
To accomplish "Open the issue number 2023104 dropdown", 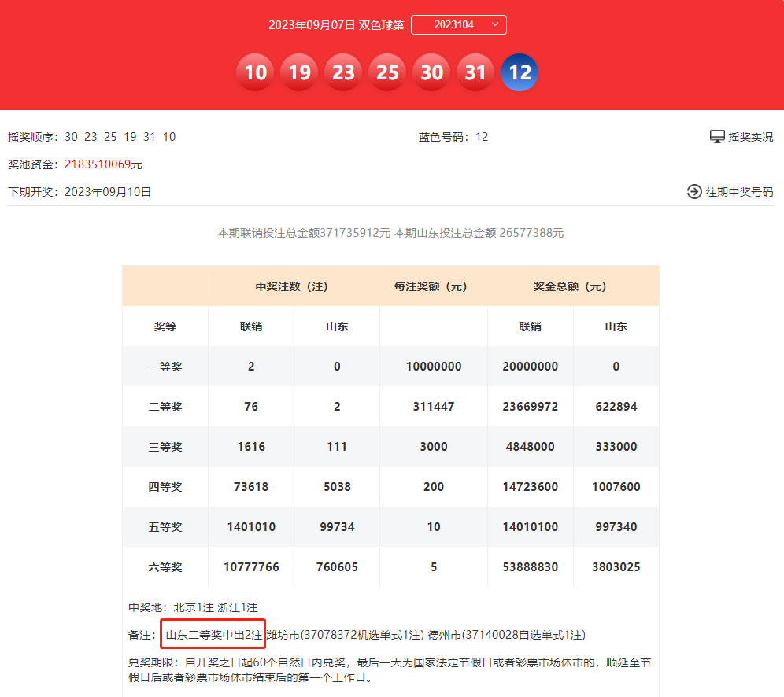I will (x=458, y=24).
